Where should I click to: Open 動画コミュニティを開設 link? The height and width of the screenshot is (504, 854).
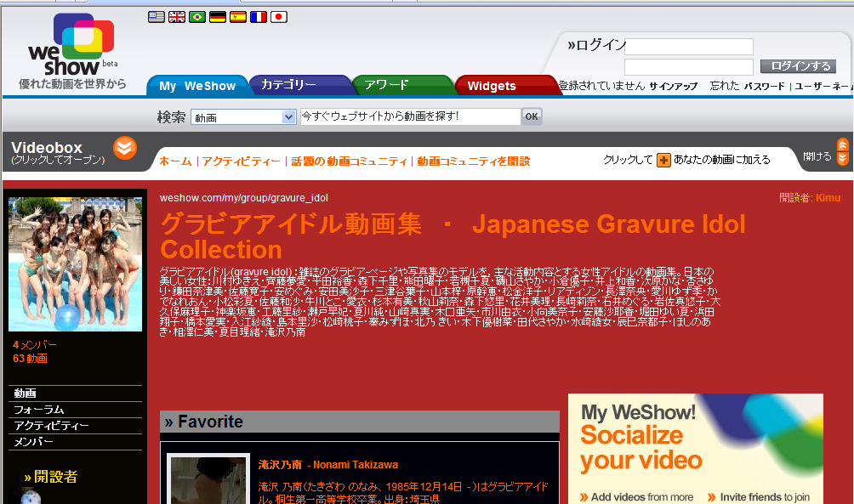(473, 161)
